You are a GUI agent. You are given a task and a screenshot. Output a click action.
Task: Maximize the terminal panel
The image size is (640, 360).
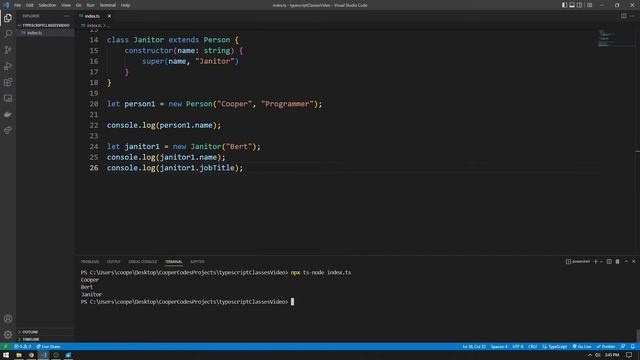626,262
